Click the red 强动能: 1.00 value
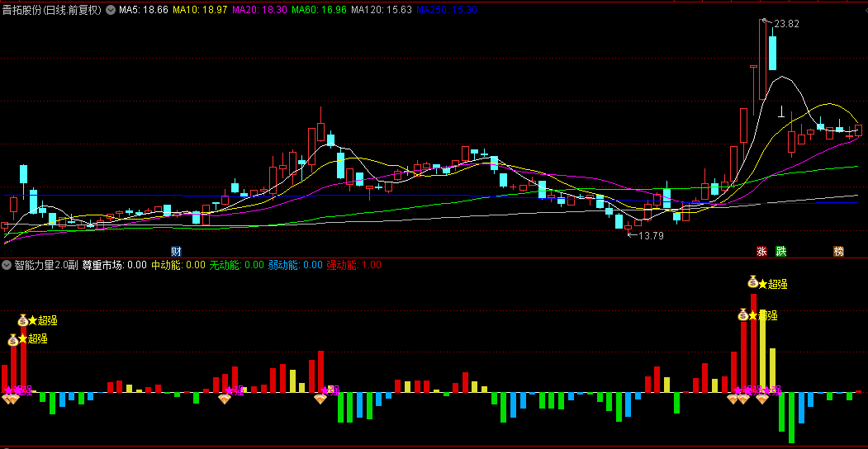Viewport: 868px width, 449px height. pyautogui.click(x=353, y=265)
